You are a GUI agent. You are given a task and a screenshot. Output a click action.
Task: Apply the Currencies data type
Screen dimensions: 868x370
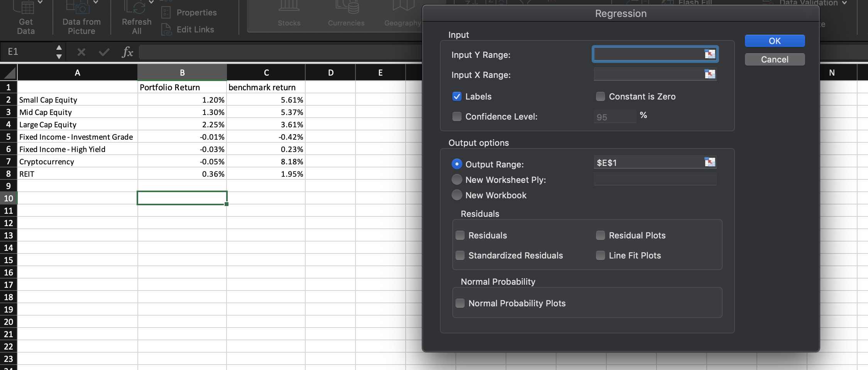coord(345,14)
